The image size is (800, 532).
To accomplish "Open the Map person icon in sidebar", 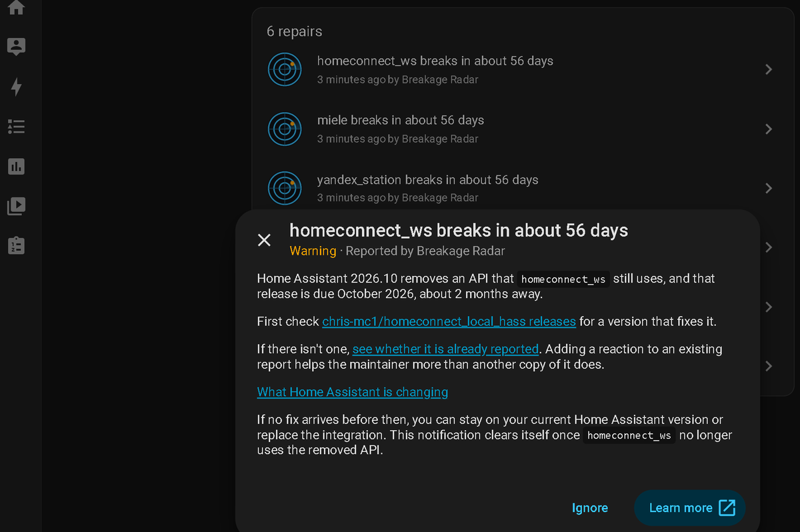I will 16,47.
